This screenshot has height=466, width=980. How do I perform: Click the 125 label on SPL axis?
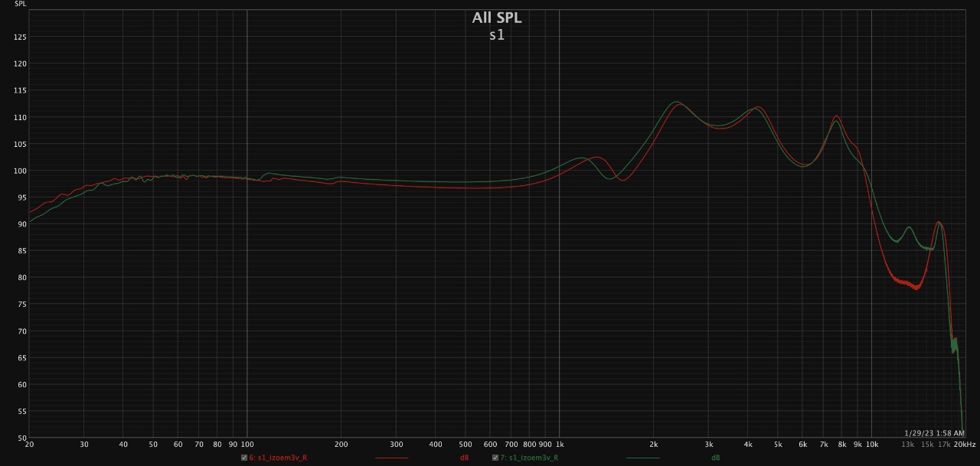coord(21,37)
